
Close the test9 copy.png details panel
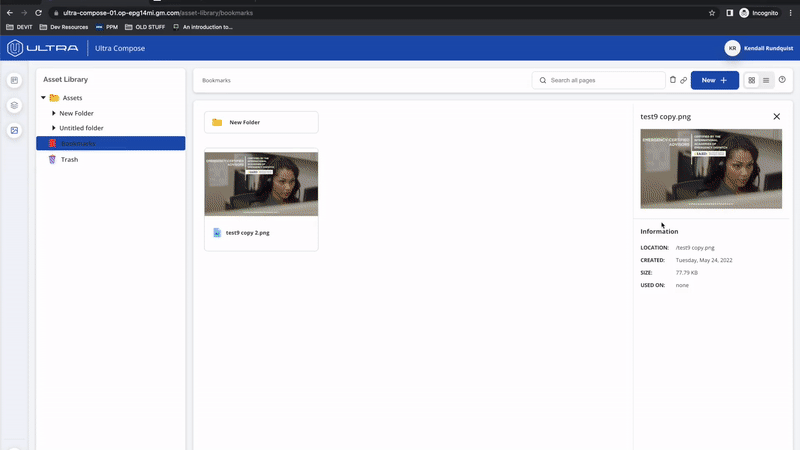click(x=777, y=117)
